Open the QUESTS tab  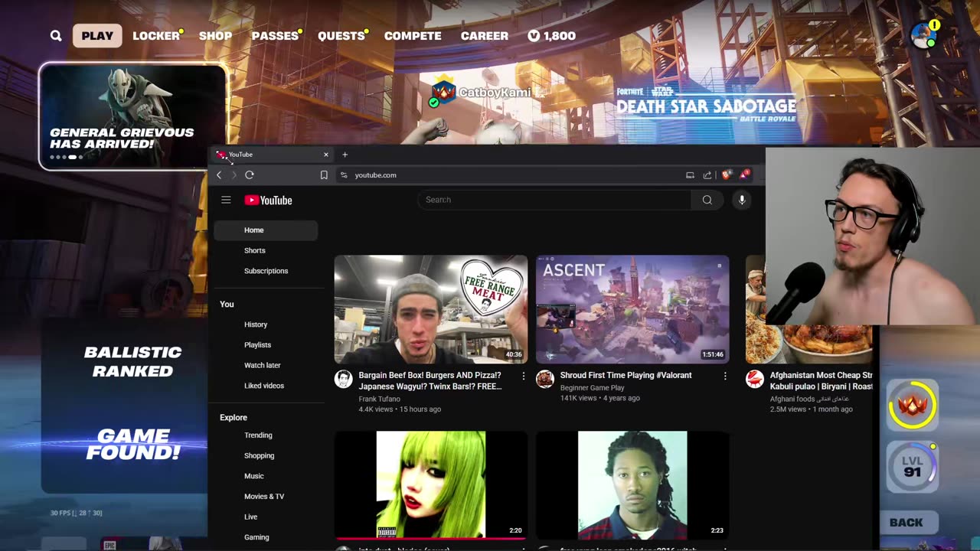click(x=341, y=35)
